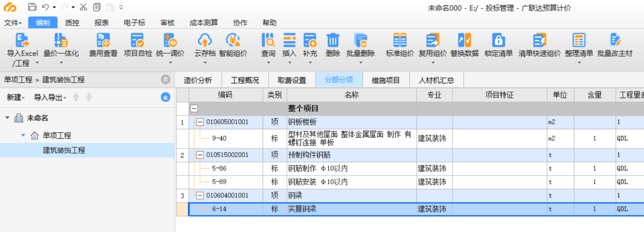Click the 9-40 code cell

click(x=225, y=138)
